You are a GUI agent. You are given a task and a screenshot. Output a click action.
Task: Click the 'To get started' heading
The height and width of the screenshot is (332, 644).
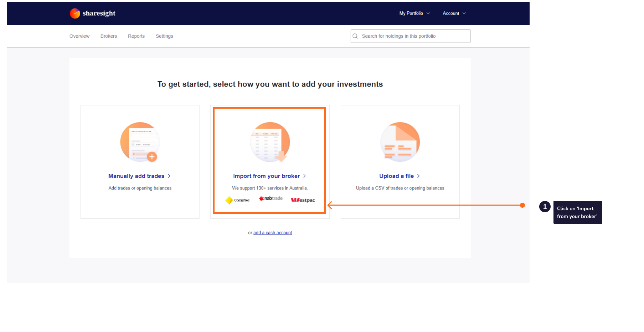pyautogui.click(x=270, y=84)
